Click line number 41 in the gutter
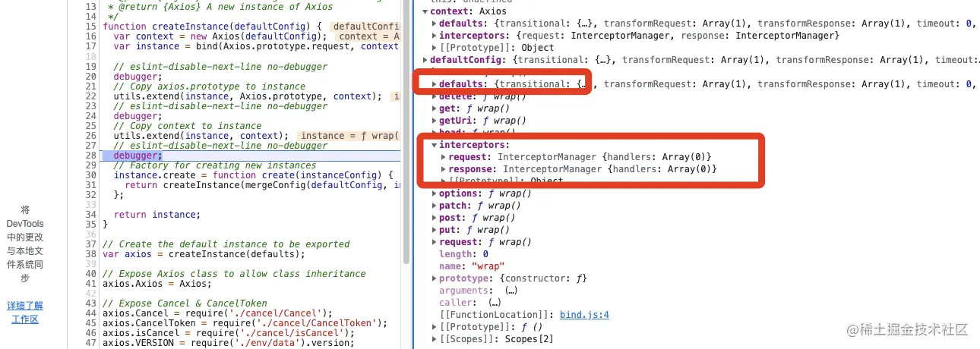Viewport: 980px width, 349px height. [x=90, y=284]
